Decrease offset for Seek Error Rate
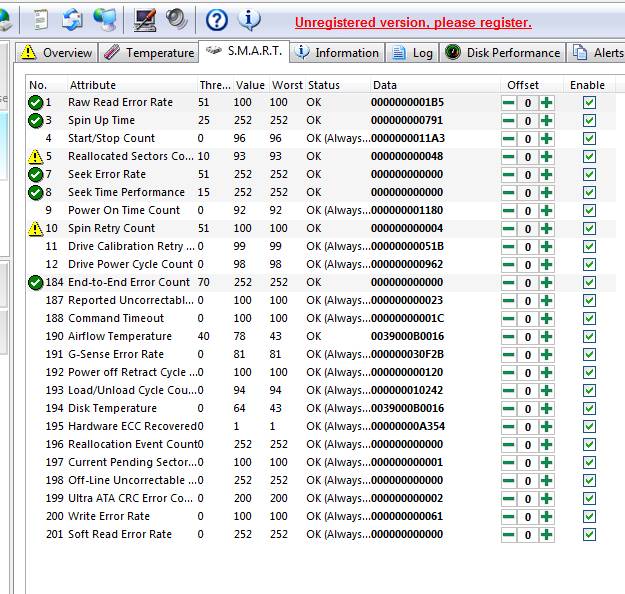 509,175
